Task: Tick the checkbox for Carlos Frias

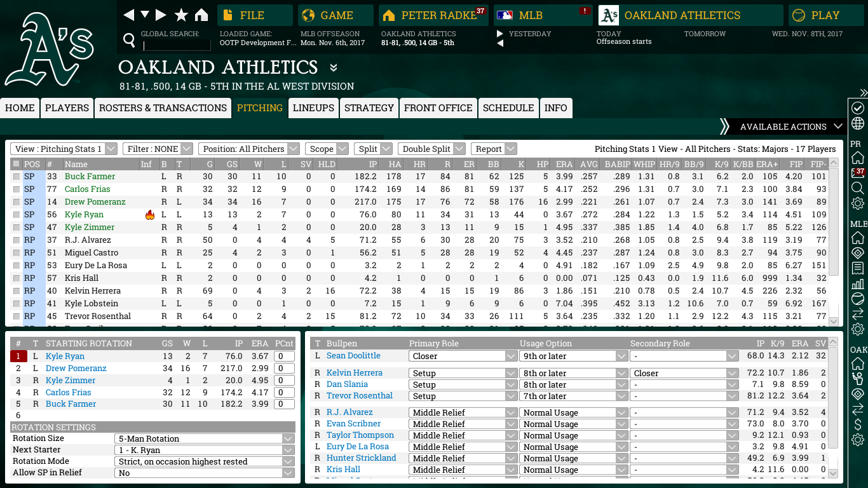Action: [x=17, y=189]
